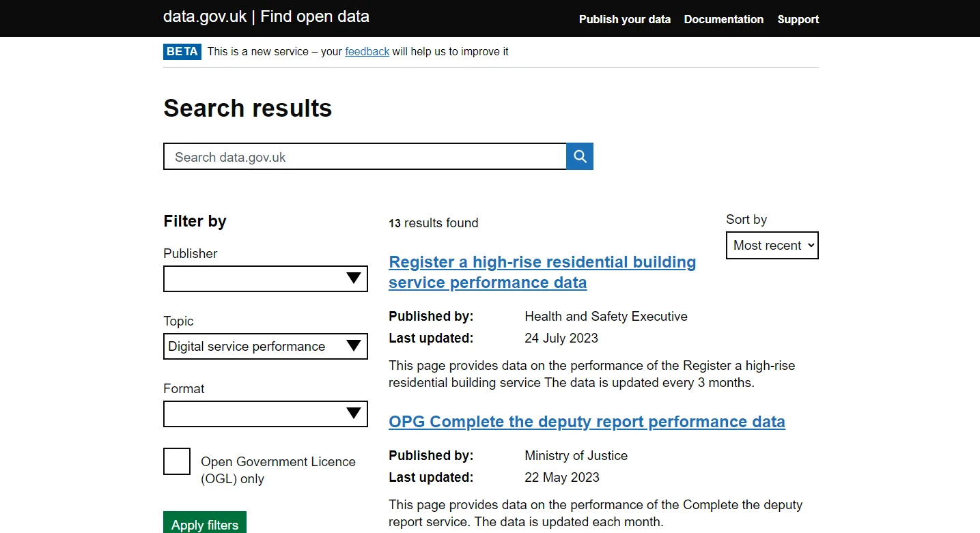Click the 'Health and Safety Executive' publisher text
980x533 pixels.
606,316
